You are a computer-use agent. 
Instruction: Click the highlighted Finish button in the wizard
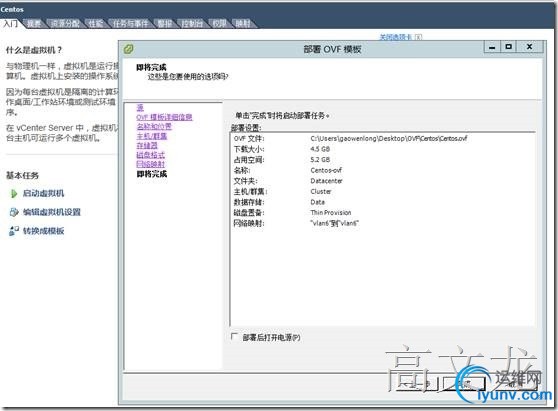pos(464,383)
